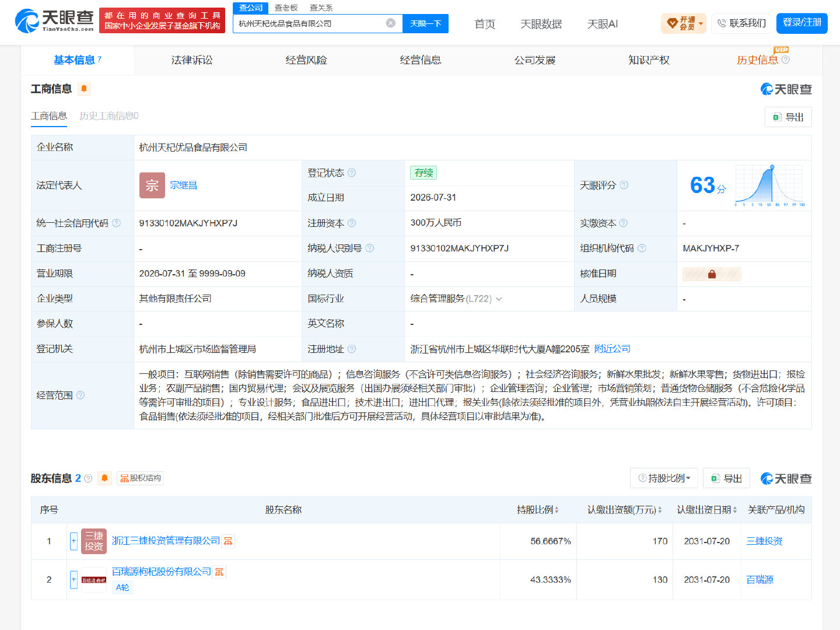Switch to 经营风险 tab
This screenshot has width=840, height=630.
coord(306,60)
